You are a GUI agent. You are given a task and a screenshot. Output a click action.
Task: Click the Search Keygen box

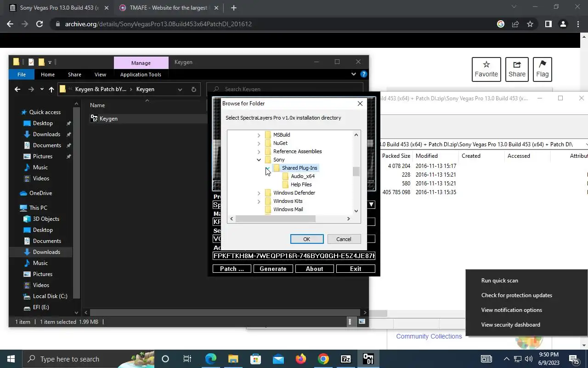[x=285, y=89]
